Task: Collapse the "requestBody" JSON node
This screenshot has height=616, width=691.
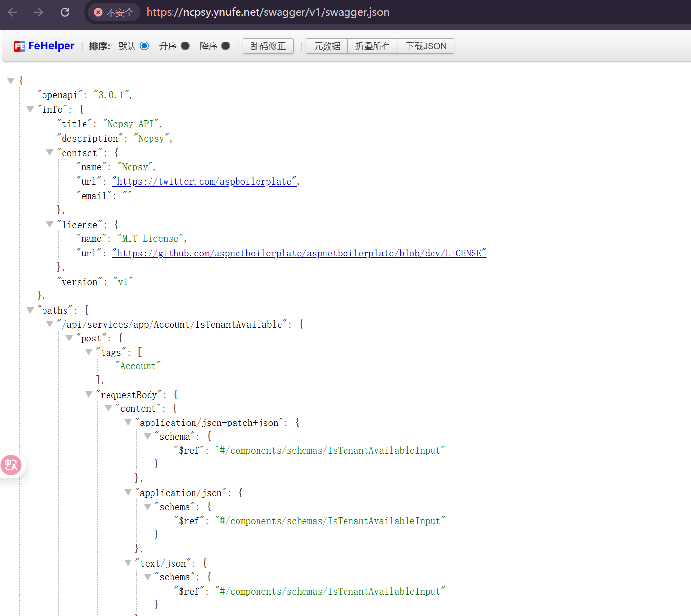Action: pyautogui.click(x=89, y=394)
